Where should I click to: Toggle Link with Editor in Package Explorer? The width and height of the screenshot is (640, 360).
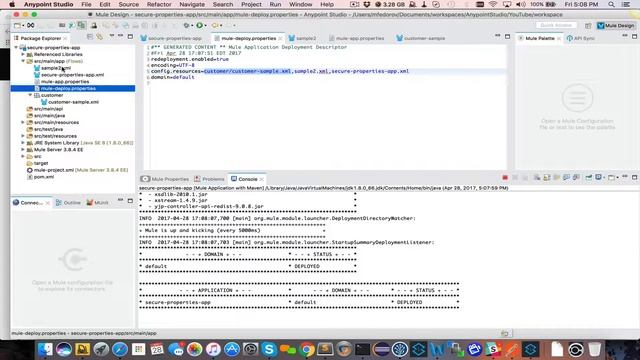coord(100,37)
